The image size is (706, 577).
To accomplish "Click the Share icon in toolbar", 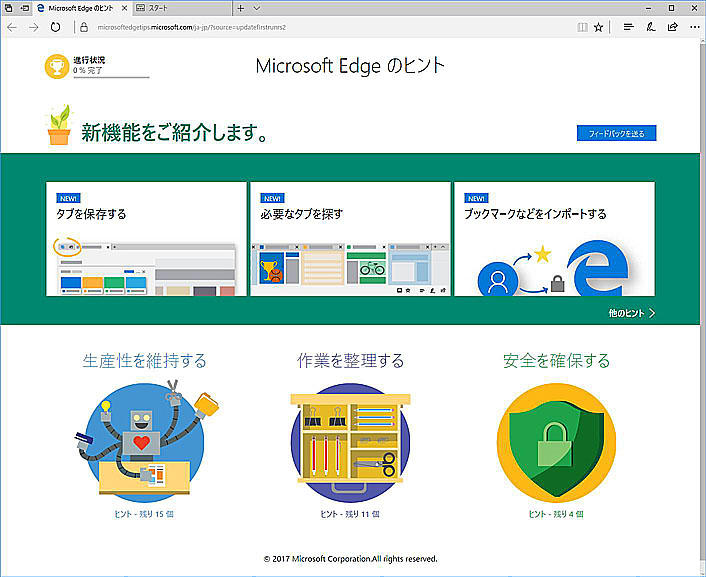I will tap(672, 27).
